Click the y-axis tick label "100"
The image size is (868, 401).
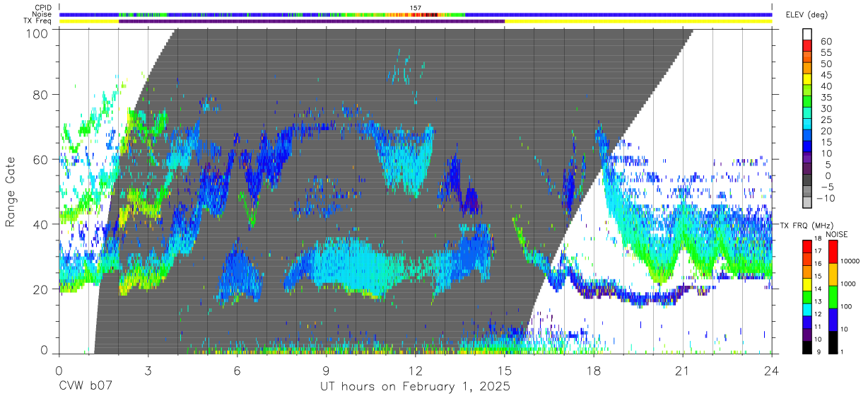pyautogui.click(x=37, y=33)
